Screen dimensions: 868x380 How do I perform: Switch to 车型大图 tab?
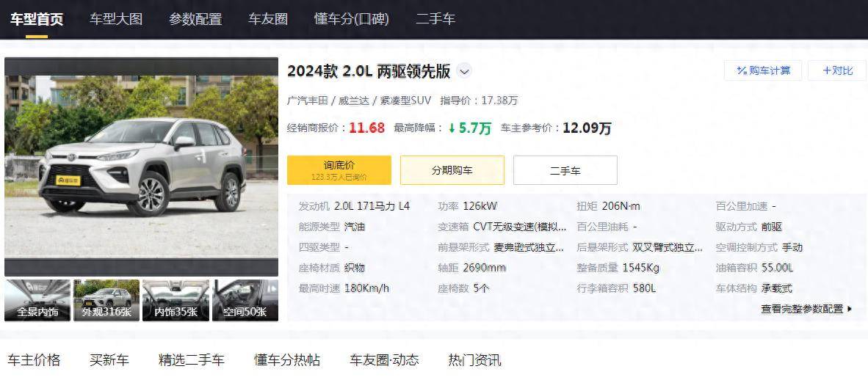click(116, 19)
